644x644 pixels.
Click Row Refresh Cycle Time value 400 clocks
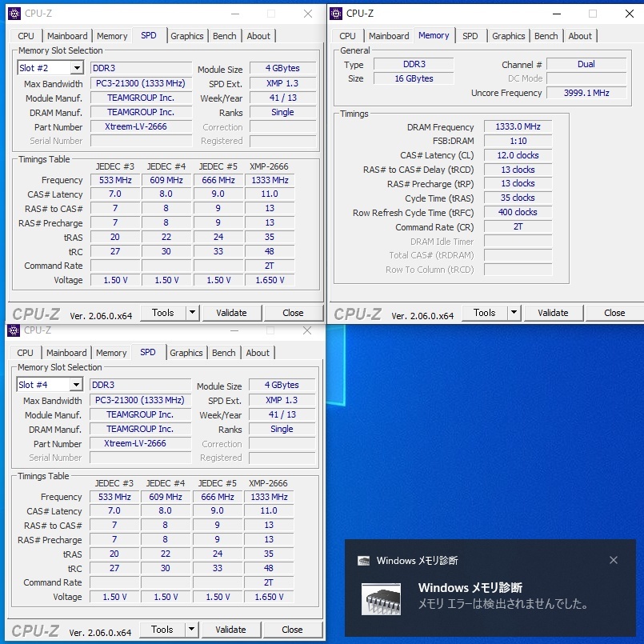(x=518, y=212)
